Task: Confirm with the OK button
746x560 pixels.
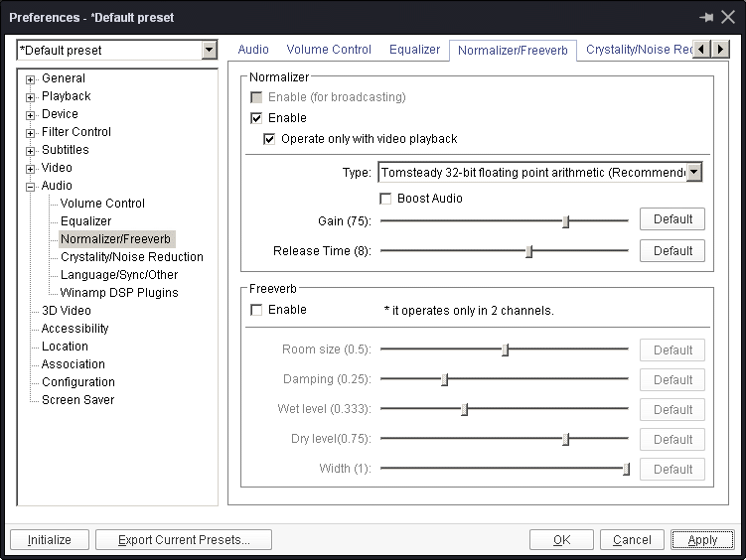Action: click(561, 539)
